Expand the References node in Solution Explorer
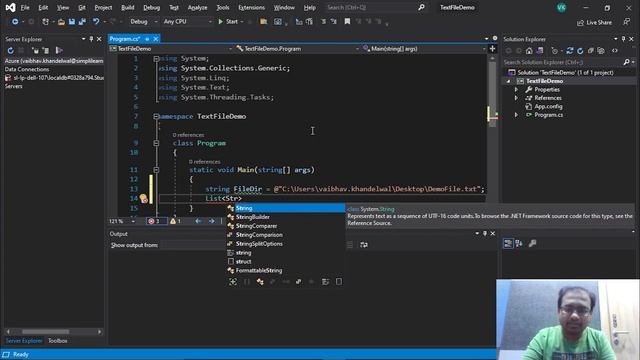Viewport: 640px width, 360px height. (516, 98)
